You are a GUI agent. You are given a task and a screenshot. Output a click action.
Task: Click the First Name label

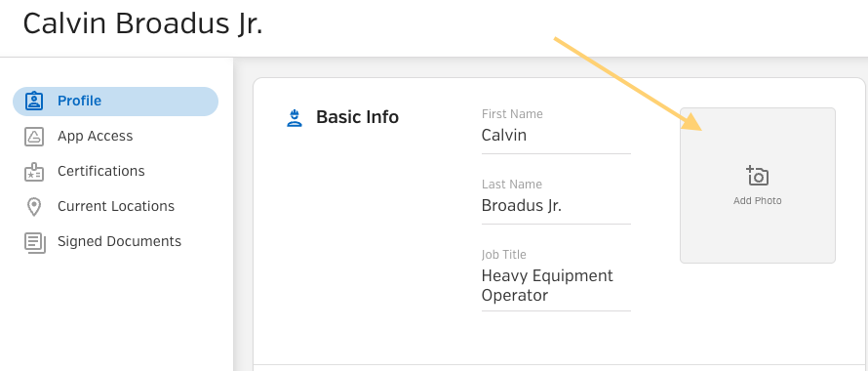pos(512,114)
